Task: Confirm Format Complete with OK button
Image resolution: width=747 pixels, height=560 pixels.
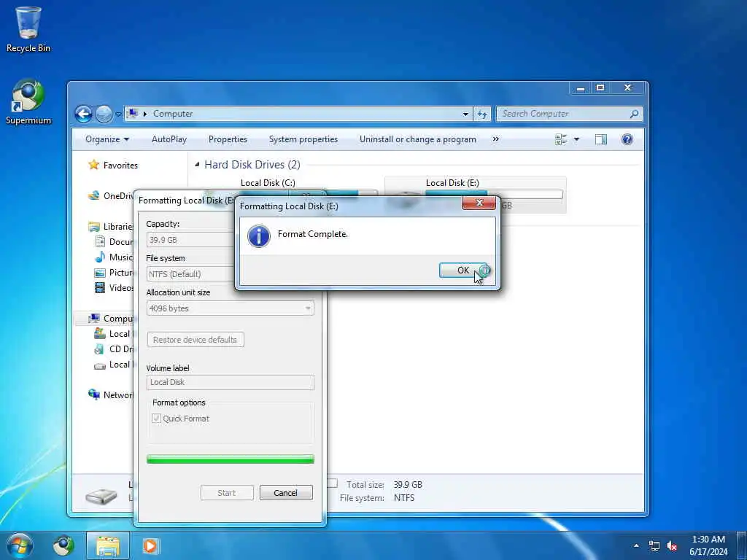Action: [463, 271]
